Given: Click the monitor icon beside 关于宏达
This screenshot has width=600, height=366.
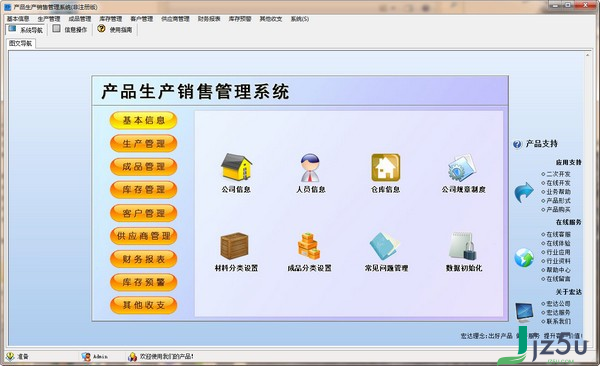Looking at the screenshot, I should (x=524, y=312).
